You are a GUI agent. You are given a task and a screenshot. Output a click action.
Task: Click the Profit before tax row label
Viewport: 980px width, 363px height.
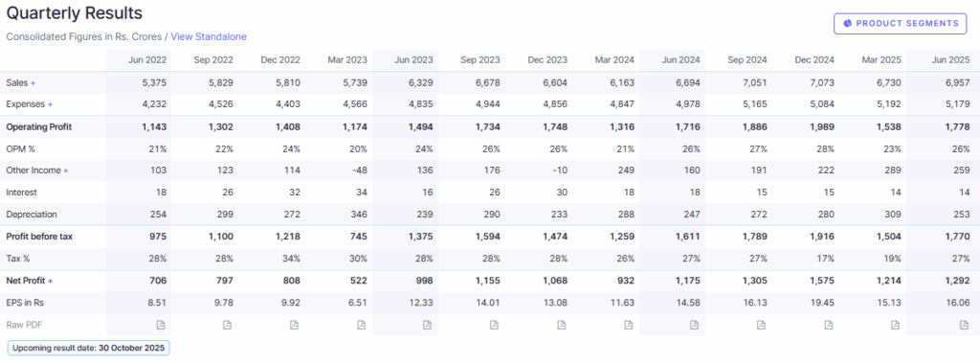[38, 237]
